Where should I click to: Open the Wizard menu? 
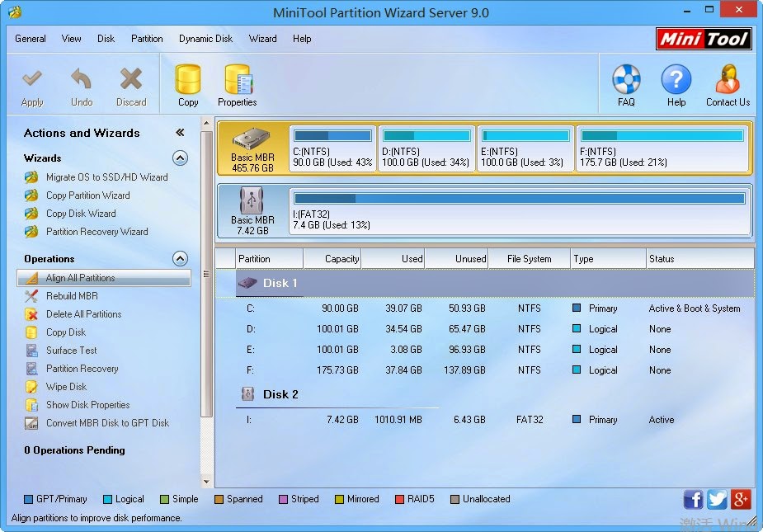(262, 39)
